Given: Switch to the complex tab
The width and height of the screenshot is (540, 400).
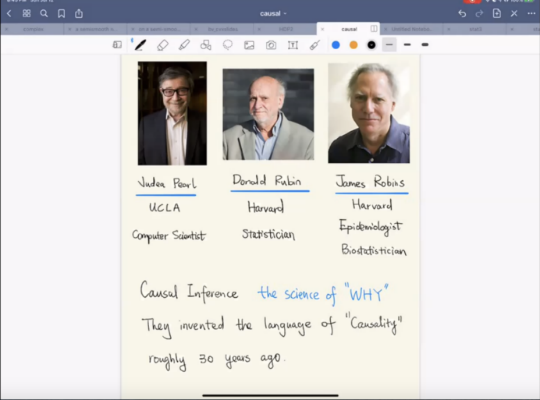Looking at the screenshot, I should pyautogui.click(x=33, y=29).
